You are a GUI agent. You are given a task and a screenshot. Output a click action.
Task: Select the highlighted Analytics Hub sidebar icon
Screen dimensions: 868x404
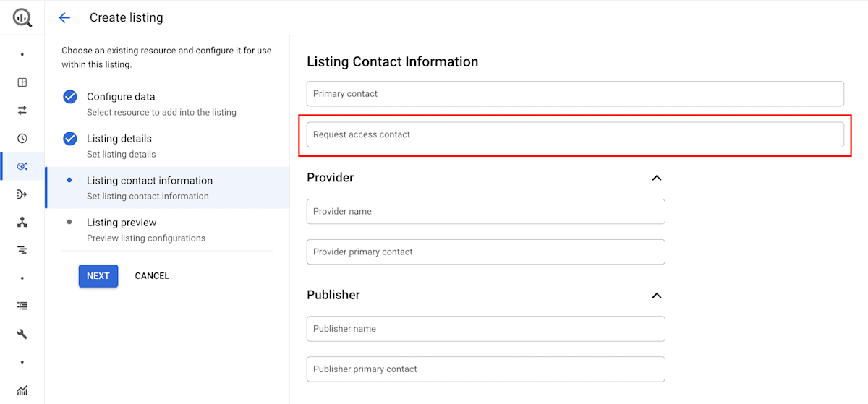22,166
